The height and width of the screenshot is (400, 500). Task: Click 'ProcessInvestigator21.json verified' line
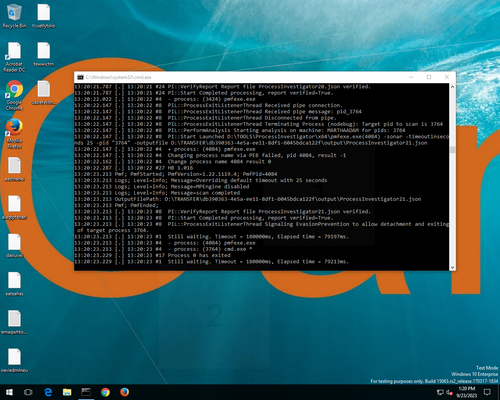222,212
